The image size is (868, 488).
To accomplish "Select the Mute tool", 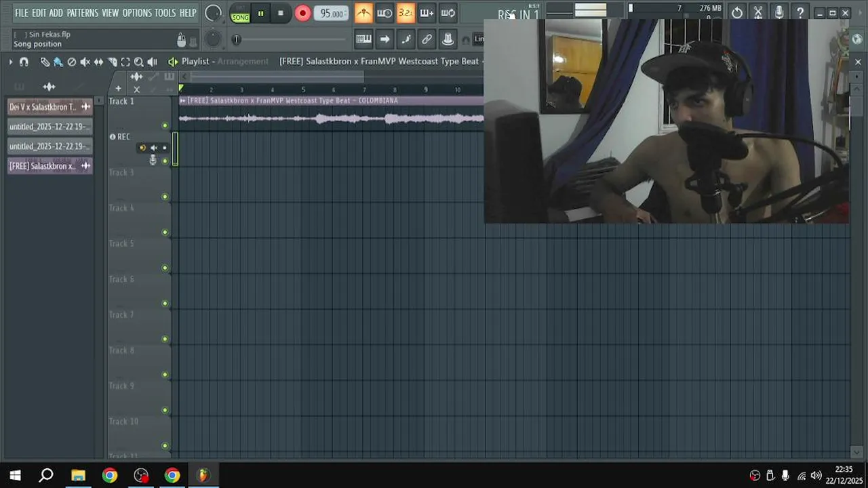I will point(85,62).
